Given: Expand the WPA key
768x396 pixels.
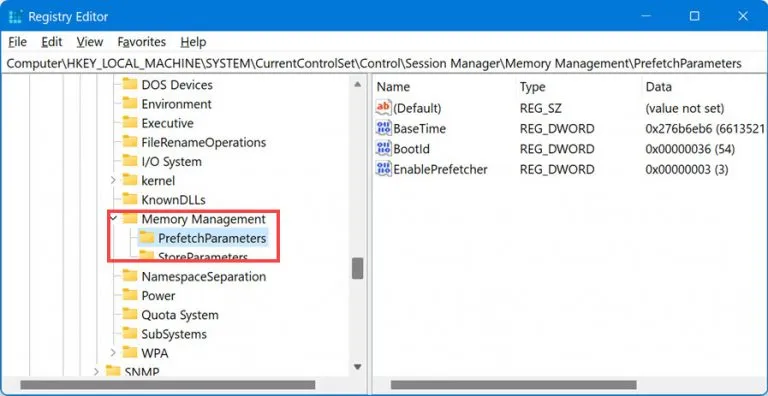Looking at the screenshot, I should [x=113, y=353].
